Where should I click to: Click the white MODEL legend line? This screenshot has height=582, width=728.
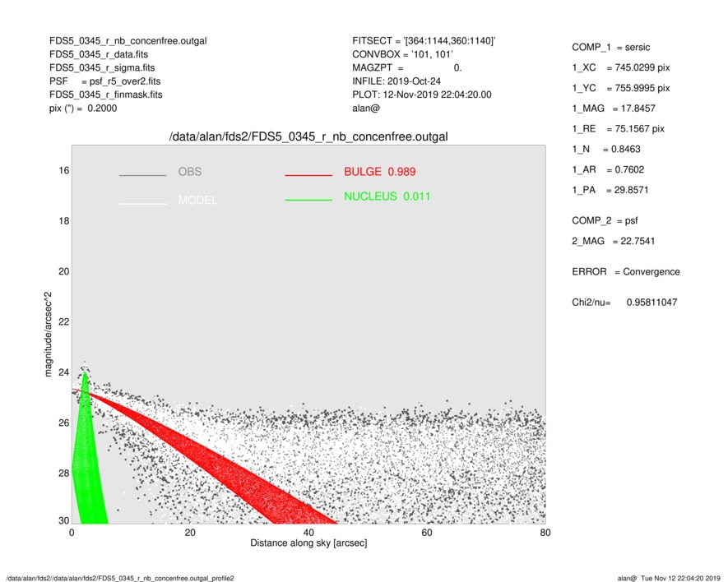(x=142, y=202)
